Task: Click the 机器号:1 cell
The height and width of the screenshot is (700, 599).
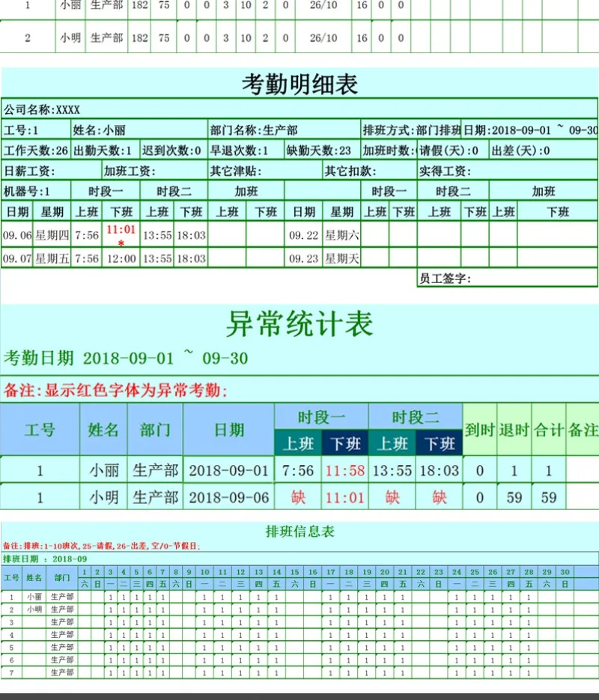Action: pos(36,191)
